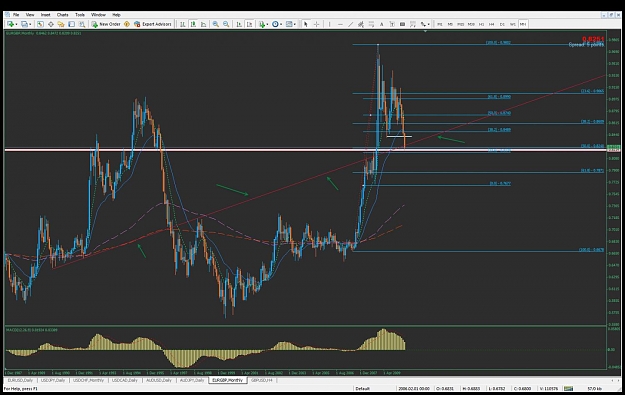Select the Cursor arrow tool
The image size is (625, 395).
coord(306,24)
